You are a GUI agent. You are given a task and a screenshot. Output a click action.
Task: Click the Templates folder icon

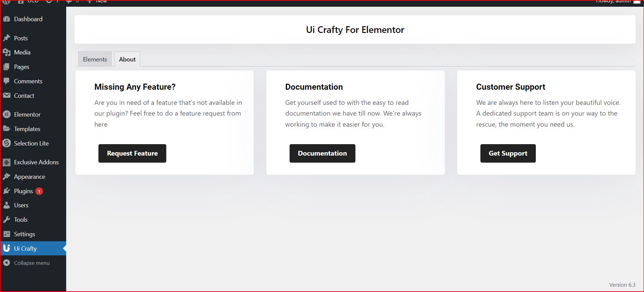coord(7,129)
